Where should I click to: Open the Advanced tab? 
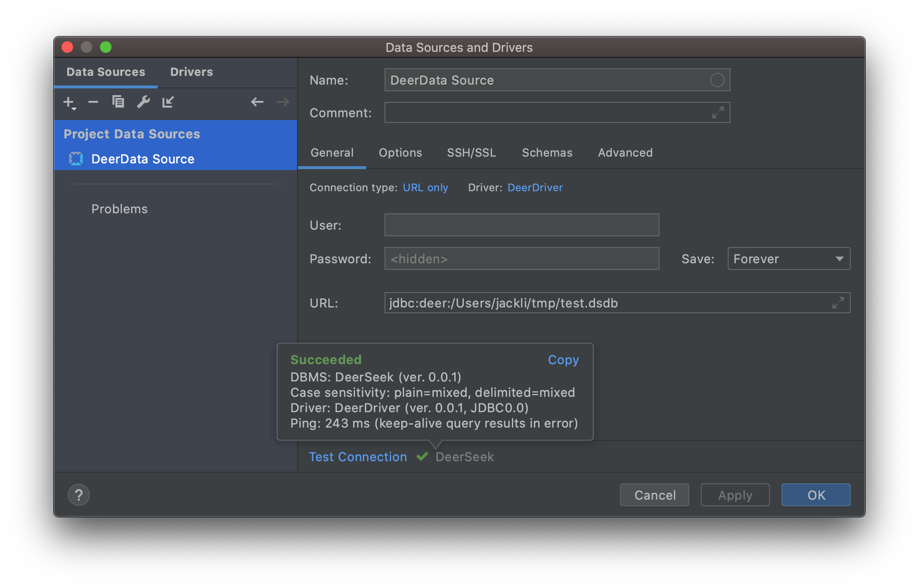(x=625, y=153)
